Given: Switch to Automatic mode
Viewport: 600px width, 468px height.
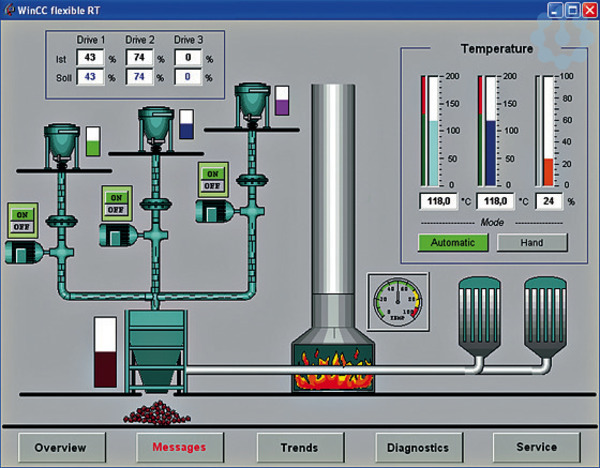Looking at the screenshot, I should pyautogui.click(x=452, y=242).
